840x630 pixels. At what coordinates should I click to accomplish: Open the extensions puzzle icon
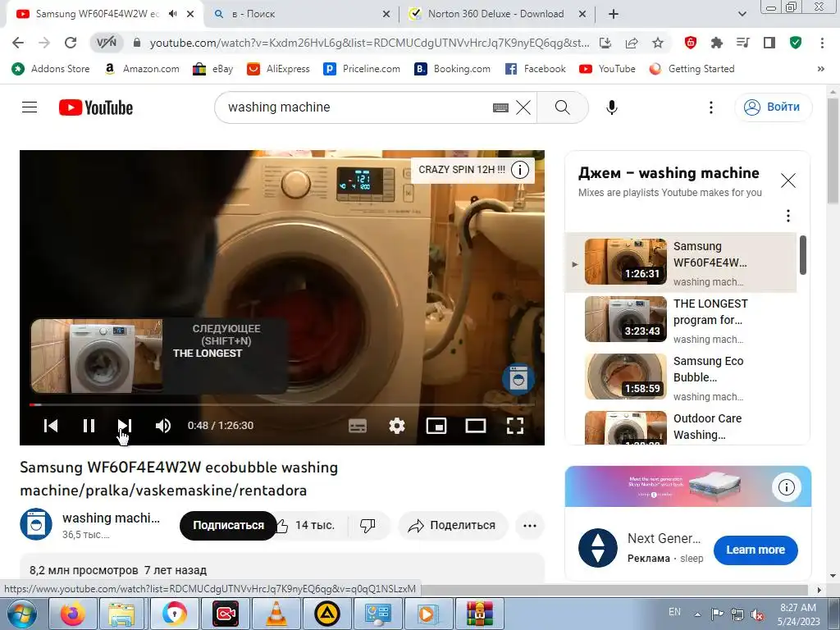[x=716, y=43]
